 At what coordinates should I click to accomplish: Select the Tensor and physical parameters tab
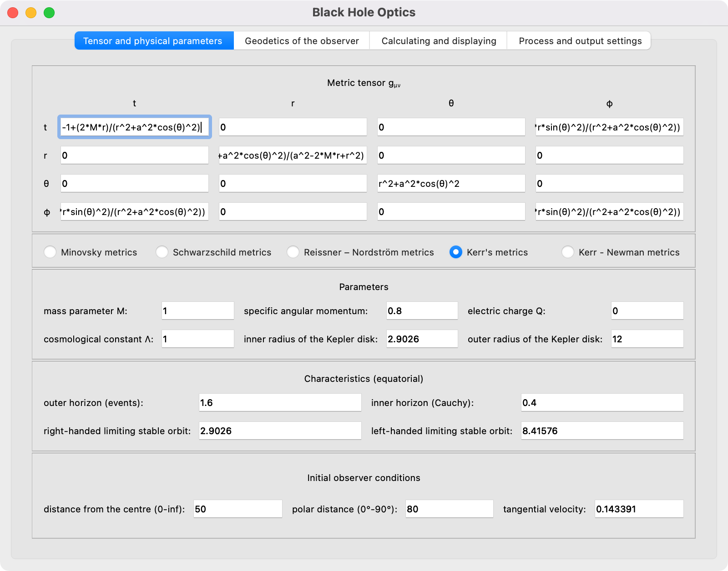pyautogui.click(x=153, y=41)
